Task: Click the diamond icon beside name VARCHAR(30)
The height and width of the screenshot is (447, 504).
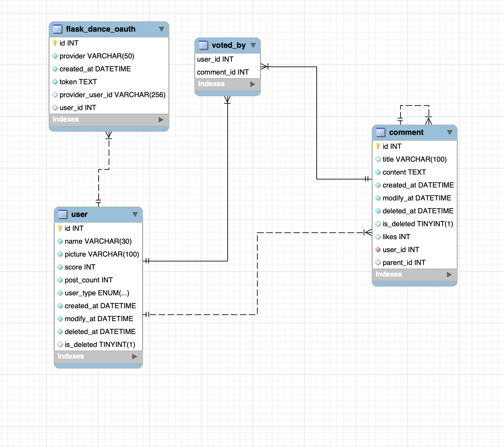Action: point(60,241)
